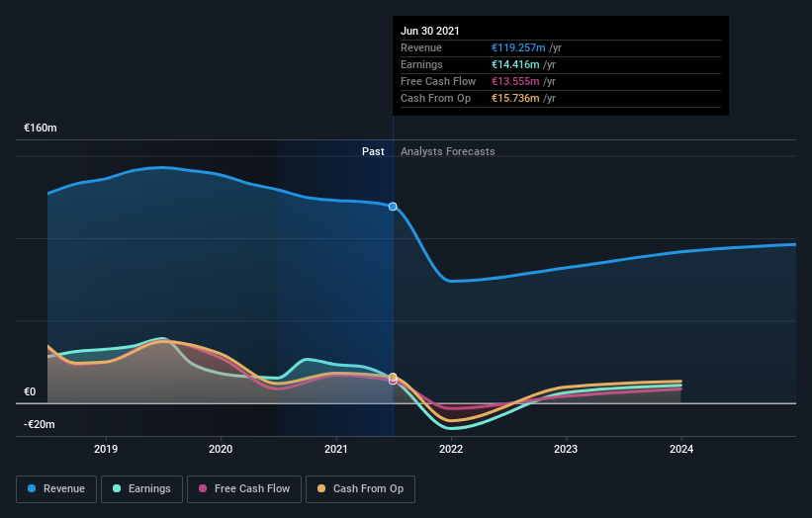
Task: Click the €160m y-axis label
Action: click(41, 128)
